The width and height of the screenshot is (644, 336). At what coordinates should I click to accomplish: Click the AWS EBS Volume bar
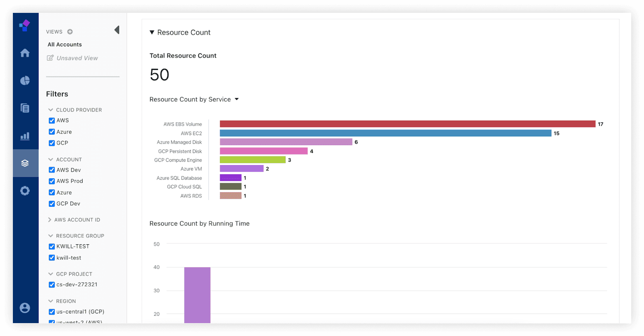[407, 124]
